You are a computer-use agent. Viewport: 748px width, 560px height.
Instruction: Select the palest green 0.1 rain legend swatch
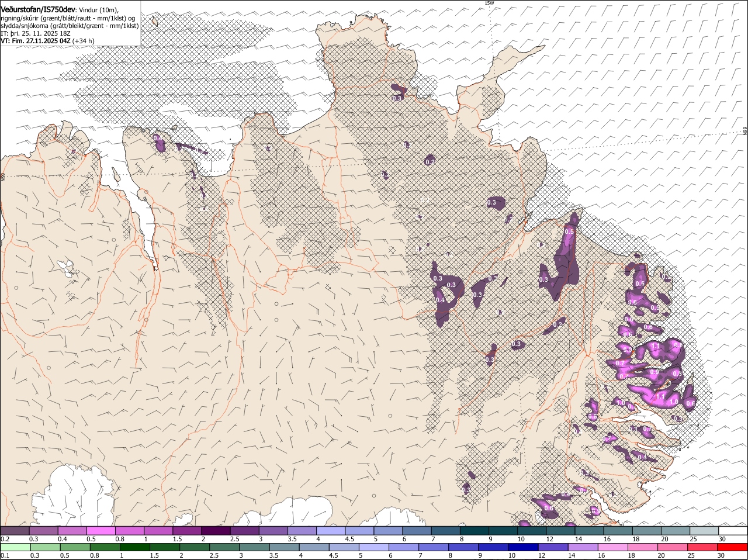[15, 547]
